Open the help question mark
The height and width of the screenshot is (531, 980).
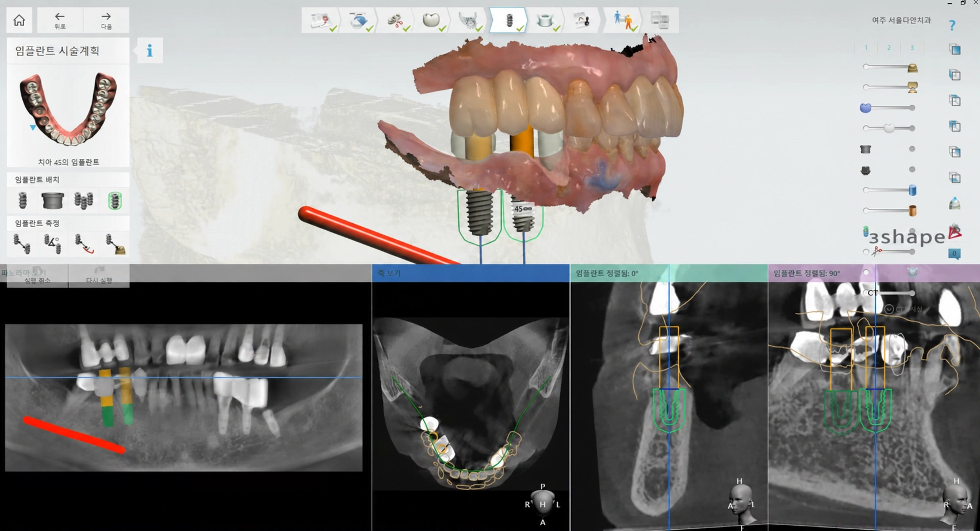[x=952, y=25]
